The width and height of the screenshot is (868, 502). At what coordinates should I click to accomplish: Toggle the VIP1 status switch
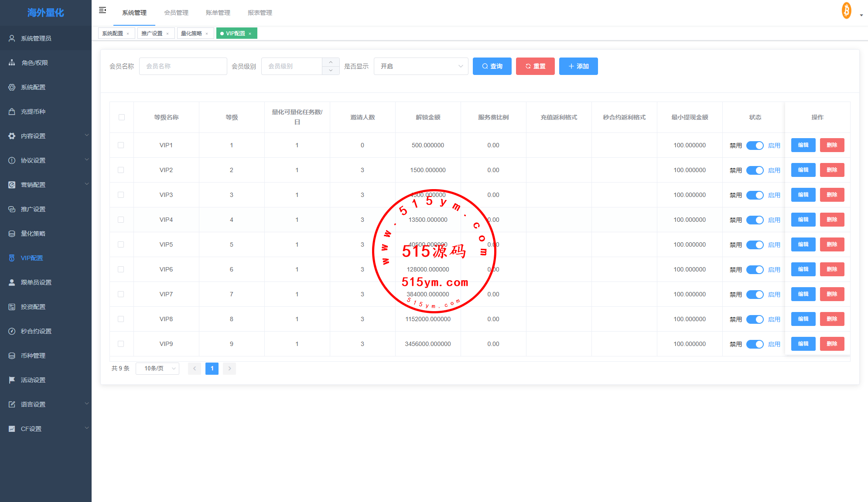(755, 146)
